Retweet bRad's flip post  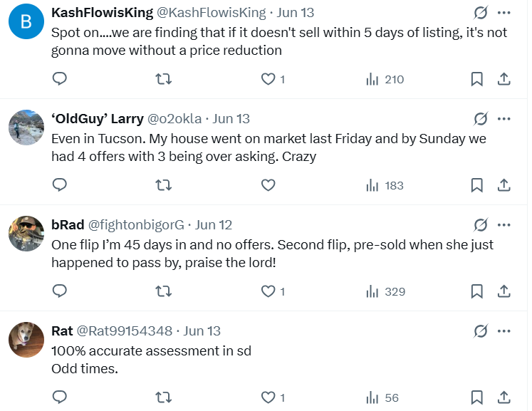164,291
